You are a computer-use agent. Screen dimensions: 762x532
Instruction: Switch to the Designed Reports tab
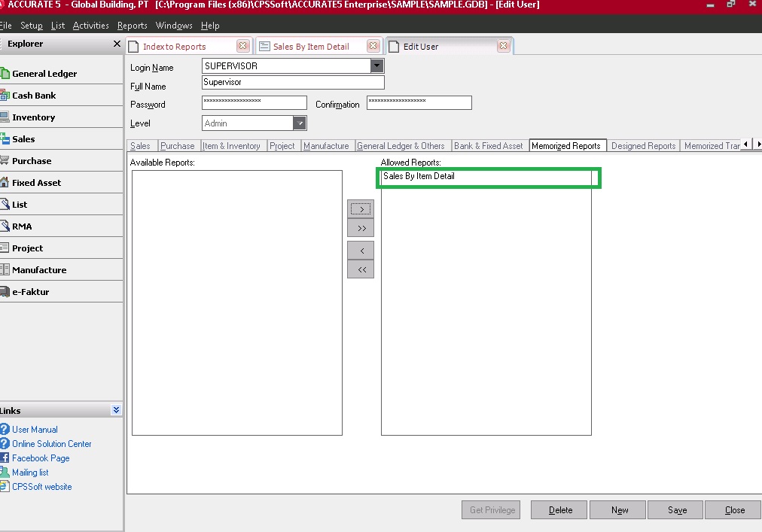point(643,146)
